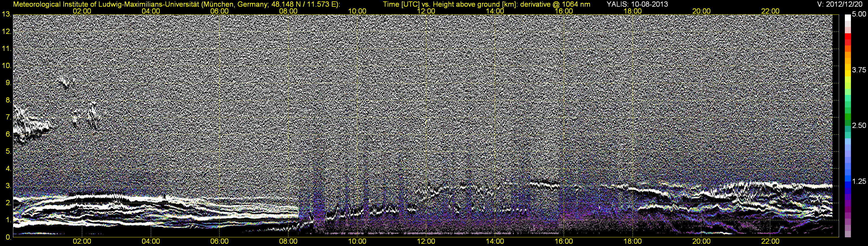Click 12:00 on the bottom time axis
868x246 pixels.
(426, 241)
